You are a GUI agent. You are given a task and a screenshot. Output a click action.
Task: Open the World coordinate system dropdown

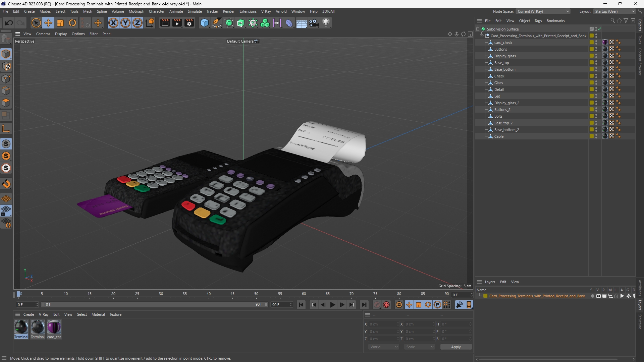[x=384, y=347]
